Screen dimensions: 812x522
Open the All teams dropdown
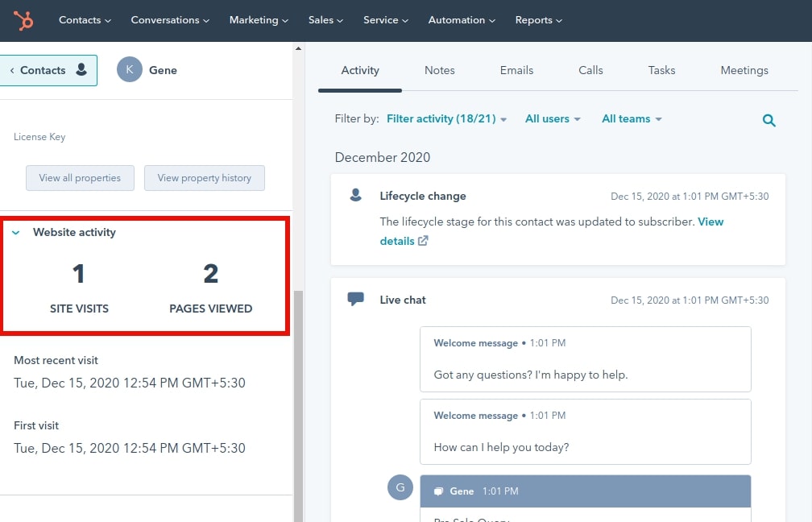point(632,118)
